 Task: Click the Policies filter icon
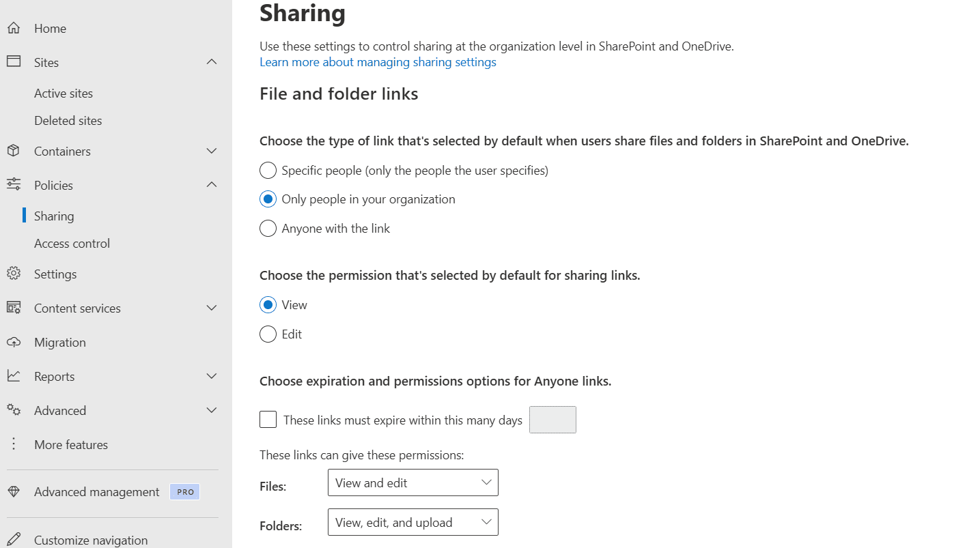[x=14, y=185]
